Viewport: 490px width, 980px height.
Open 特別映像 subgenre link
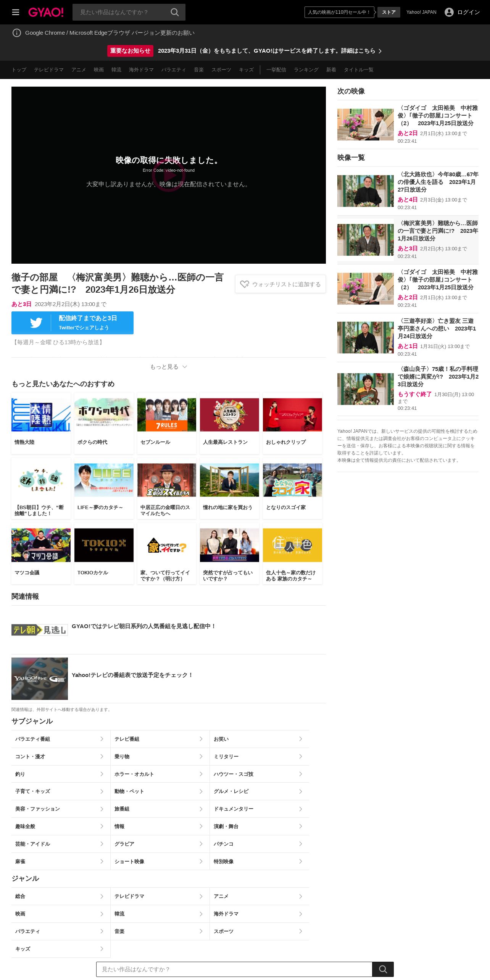point(259,861)
